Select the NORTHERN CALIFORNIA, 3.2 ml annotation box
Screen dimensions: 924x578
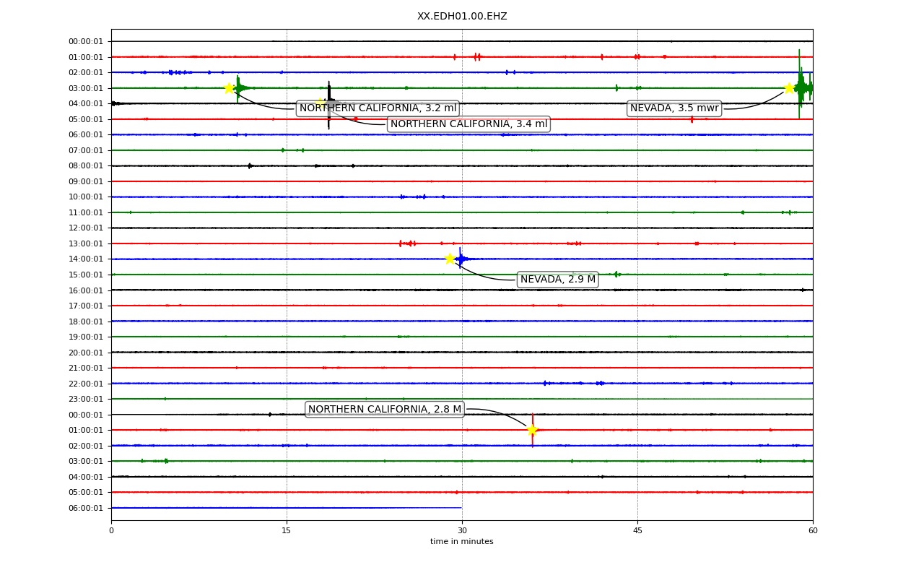pos(378,108)
